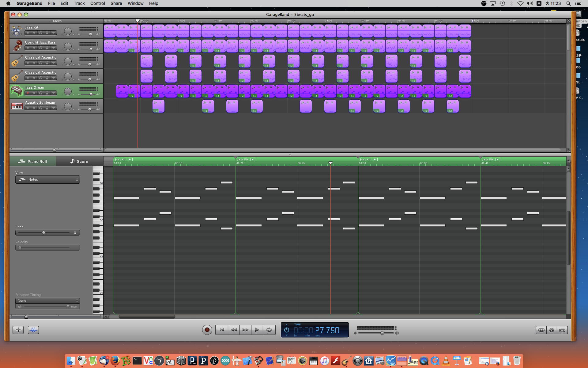The height and width of the screenshot is (368, 588).
Task: Mute the Jazz Kit track
Action: point(34,33)
